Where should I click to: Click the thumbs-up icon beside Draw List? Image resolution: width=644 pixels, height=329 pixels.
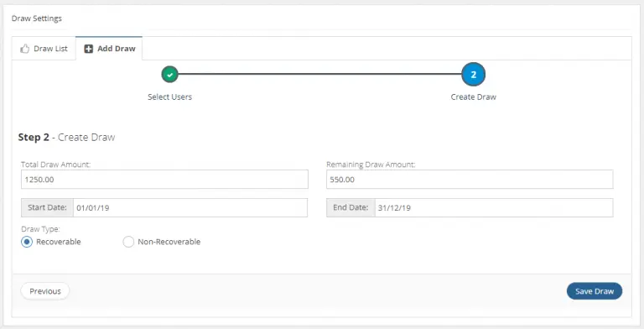point(25,49)
